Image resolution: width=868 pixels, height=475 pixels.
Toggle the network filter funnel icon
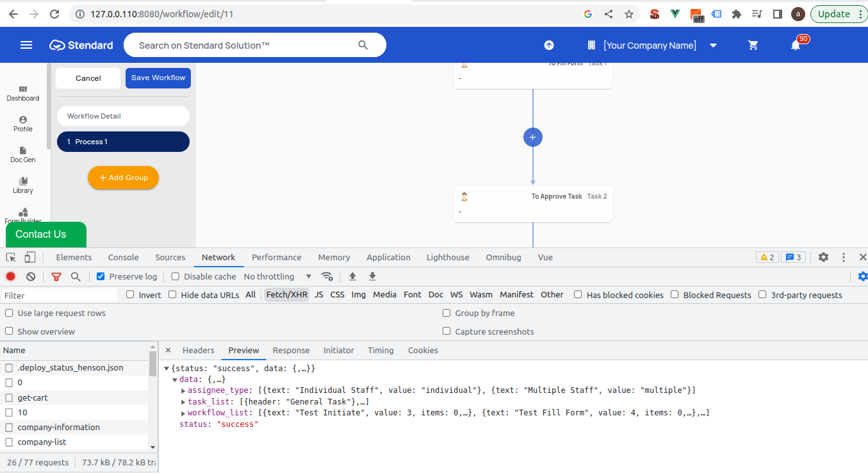pyautogui.click(x=56, y=276)
